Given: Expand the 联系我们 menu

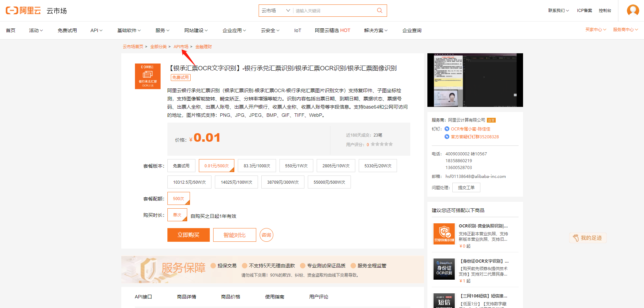Looking at the screenshot, I should (559, 11).
